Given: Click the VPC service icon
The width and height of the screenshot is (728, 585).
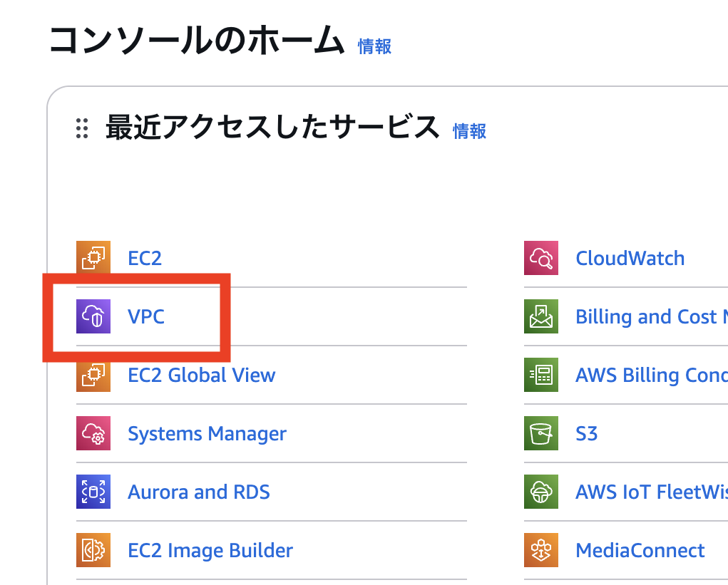Looking at the screenshot, I should 93,316.
